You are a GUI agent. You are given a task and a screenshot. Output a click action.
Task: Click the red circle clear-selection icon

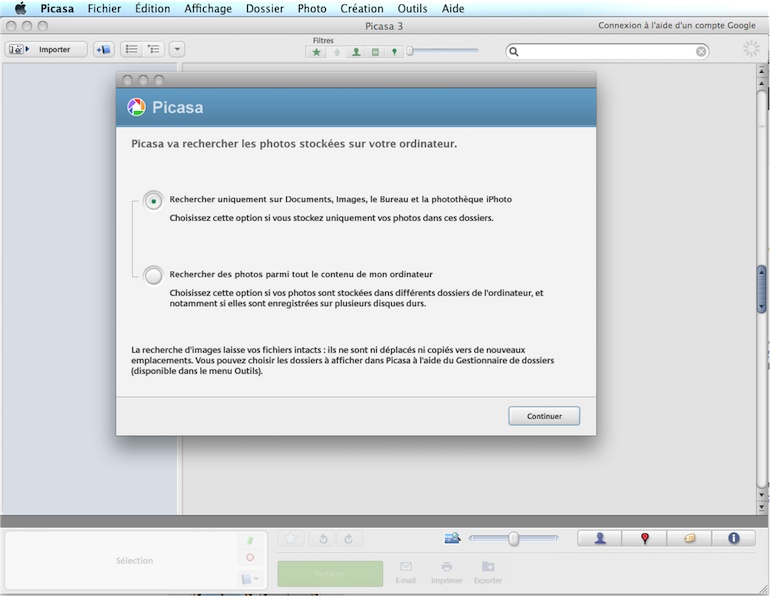click(x=250, y=557)
